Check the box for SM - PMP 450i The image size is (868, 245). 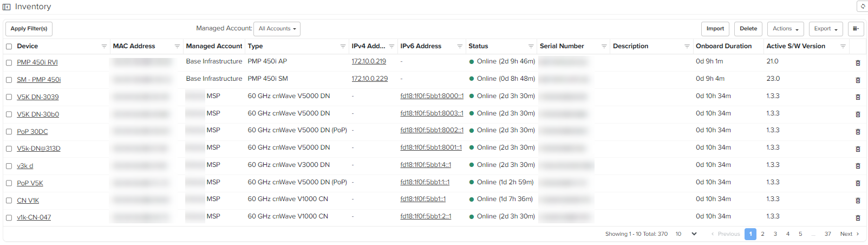click(9, 80)
